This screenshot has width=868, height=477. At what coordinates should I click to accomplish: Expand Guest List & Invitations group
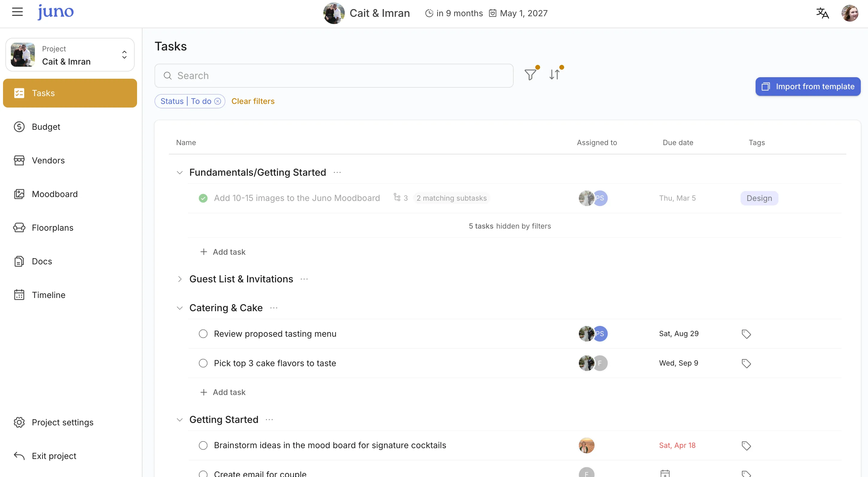click(x=180, y=279)
